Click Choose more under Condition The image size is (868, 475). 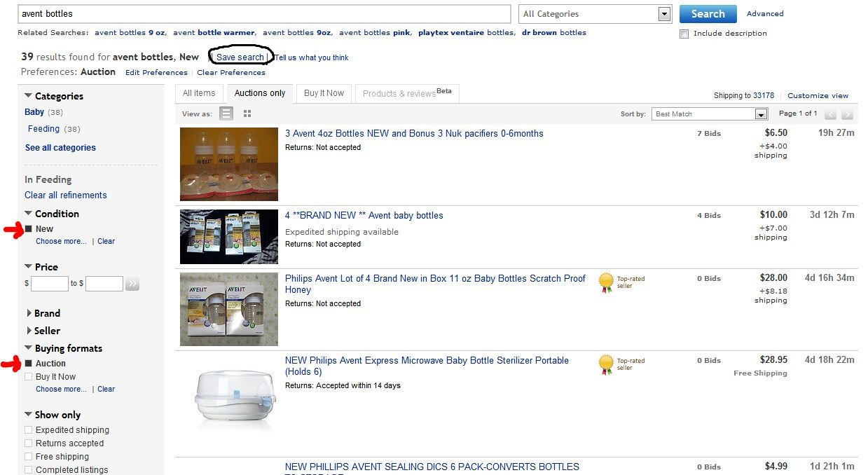point(61,242)
